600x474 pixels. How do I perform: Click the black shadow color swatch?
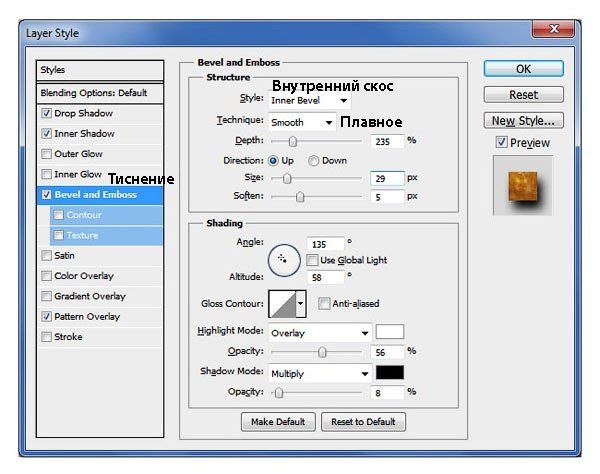[x=390, y=372]
